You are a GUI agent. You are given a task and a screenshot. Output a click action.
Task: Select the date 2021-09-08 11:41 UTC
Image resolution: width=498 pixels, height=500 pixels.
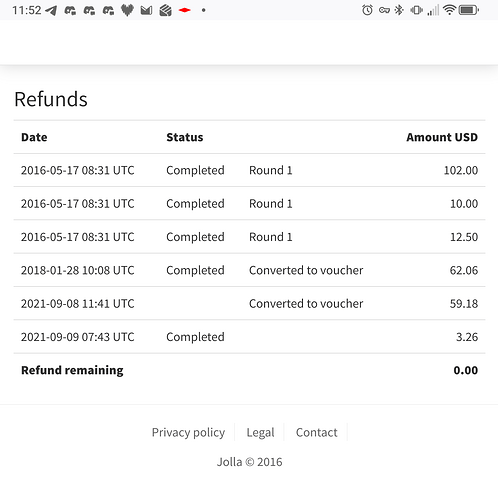coord(78,304)
